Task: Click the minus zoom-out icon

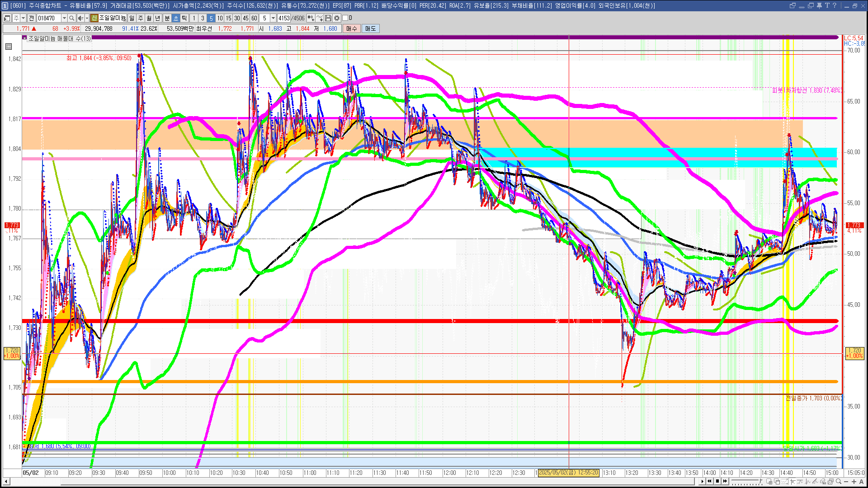Action: tap(846, 482)
